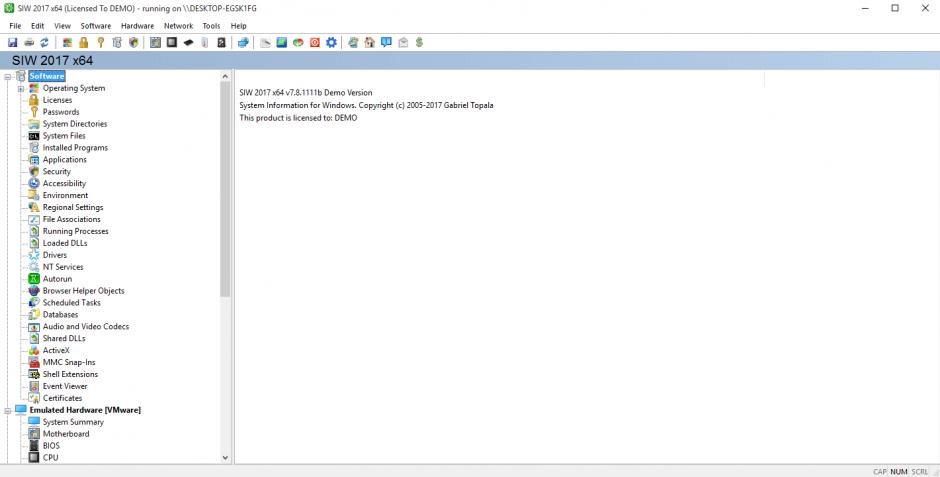Click the security shield toolbar icon
Image resolution: width=940 pixels, height=477 pixels.
[x=134, y=43]
